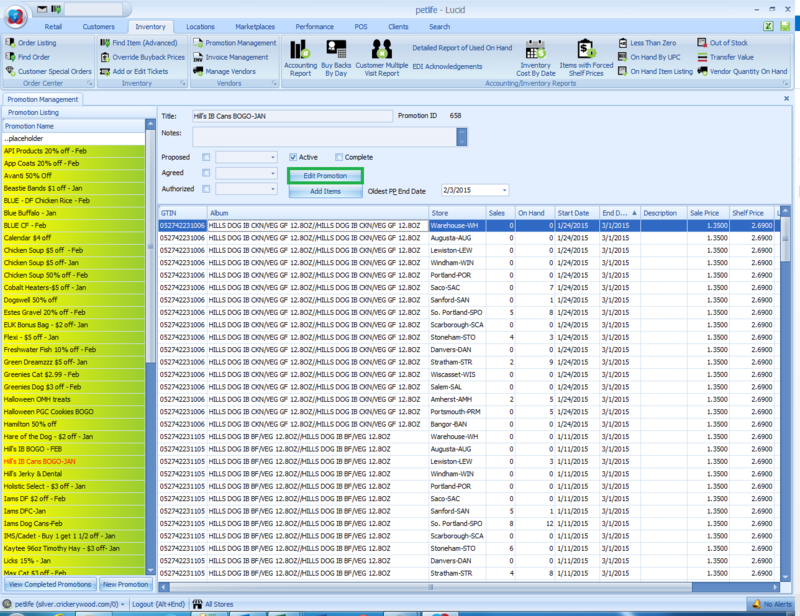Open Oldest PP End Date dropdown
Image resolution: width=800 pixels, height=616 pixels.
tap(505, 190)
